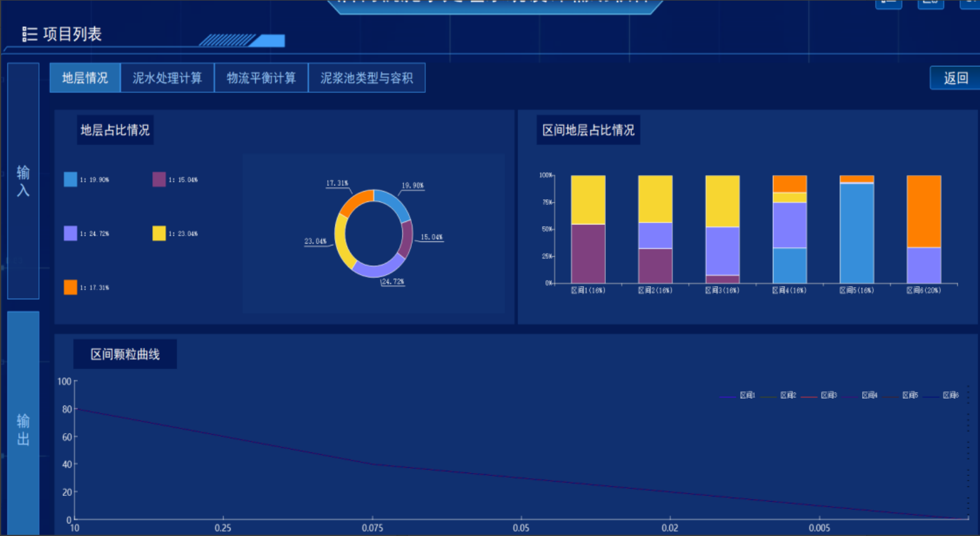The width and height of the screenshot is (980, 536).
Task: Switch to the 物流平衡计算 tab
Action: coord(261,78)
